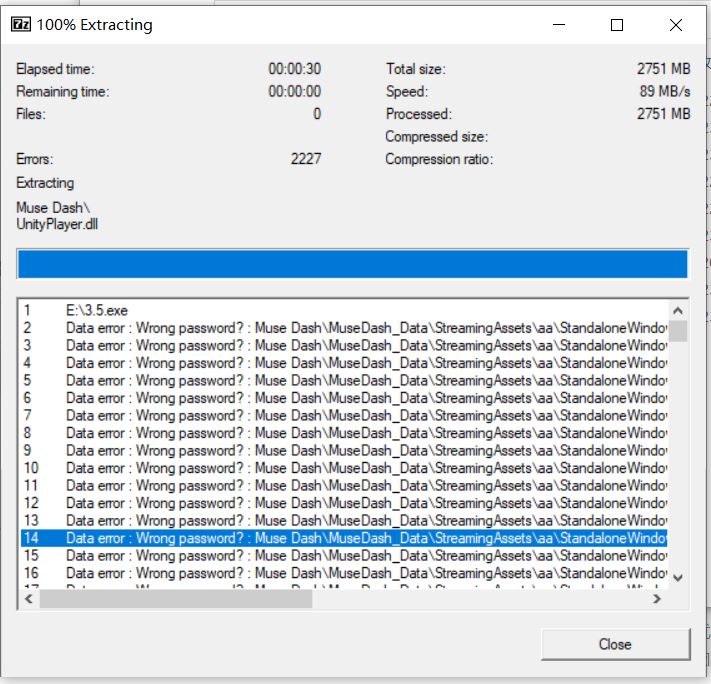Click the blue extraction progress bar
This screenshot has width=711, height=684.
pos(352,264)
